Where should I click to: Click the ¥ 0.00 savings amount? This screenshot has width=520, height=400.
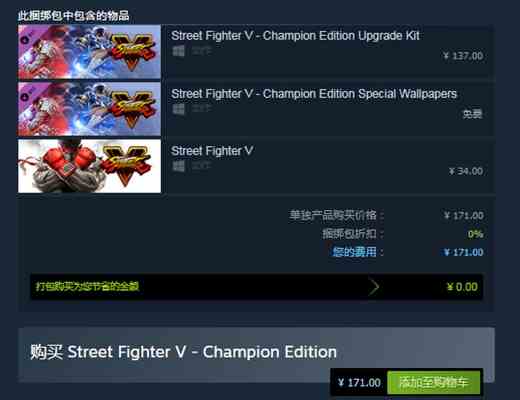(x=462, y=287)
